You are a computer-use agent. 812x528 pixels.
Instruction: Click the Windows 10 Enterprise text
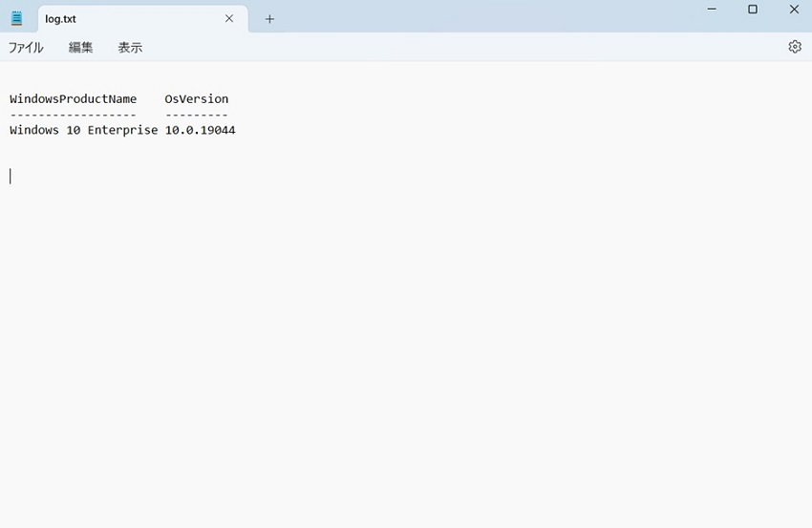tap(83, 130)
